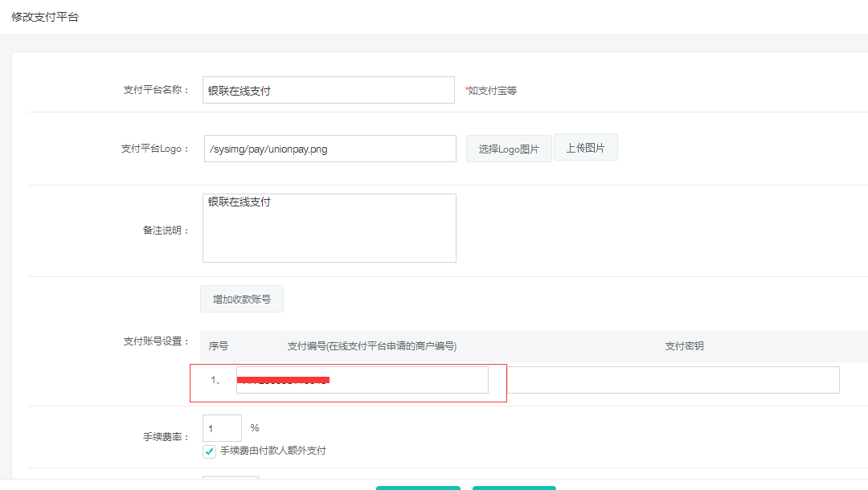Click the row number 1 in accounts table
The image size is (868, 490).
point(214,379)
